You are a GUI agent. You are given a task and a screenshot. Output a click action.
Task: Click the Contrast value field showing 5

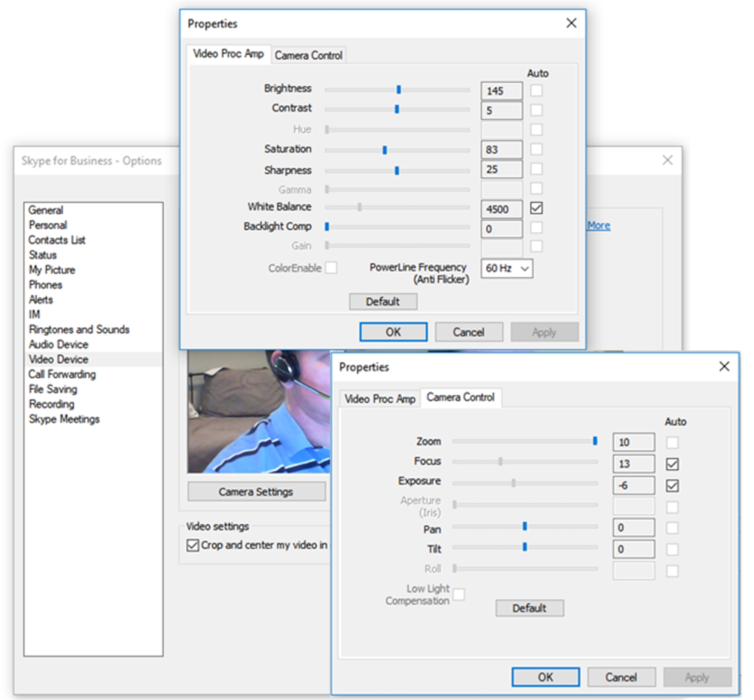click(x=501, y=111)
